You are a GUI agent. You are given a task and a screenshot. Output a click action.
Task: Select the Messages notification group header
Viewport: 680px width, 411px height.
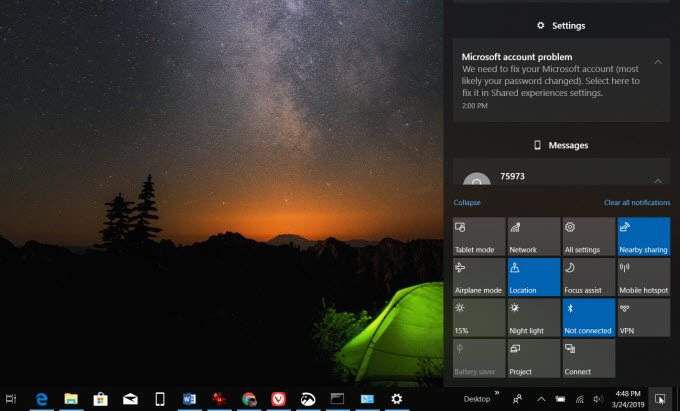(x=561, y=145)
